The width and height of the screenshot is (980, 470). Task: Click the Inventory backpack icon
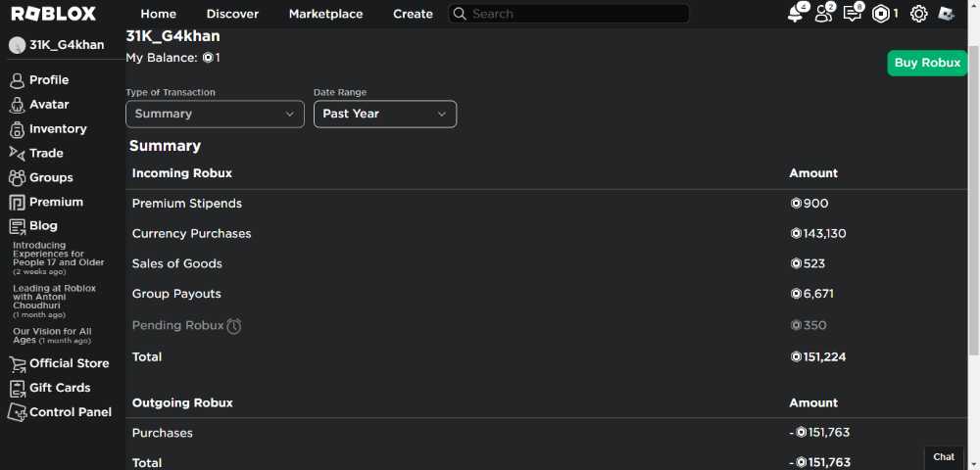17,129
